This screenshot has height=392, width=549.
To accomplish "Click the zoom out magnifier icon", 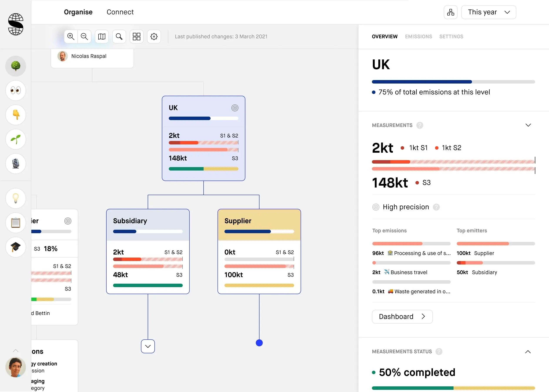I will [84, 37].
